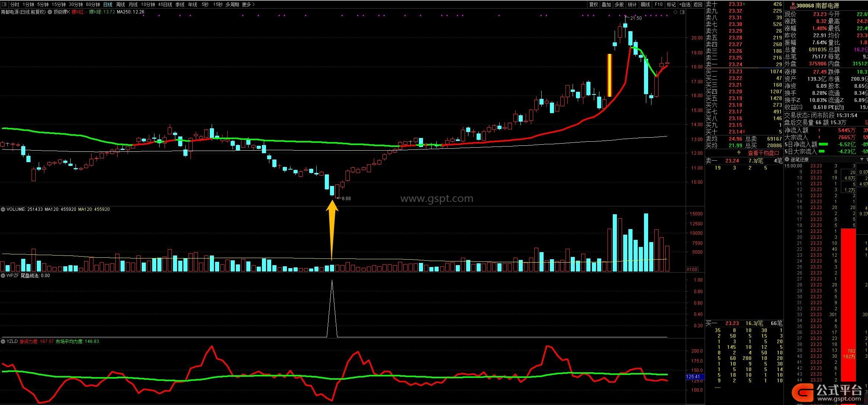Switch to 分时 chart view
Screen dimensions: 868x405
[x=15, y=4]
